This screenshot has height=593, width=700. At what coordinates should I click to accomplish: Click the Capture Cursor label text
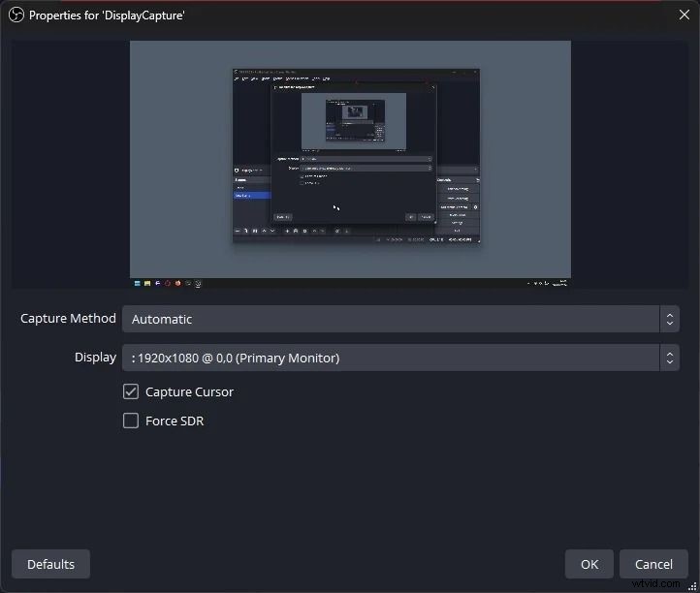(189, 391)
